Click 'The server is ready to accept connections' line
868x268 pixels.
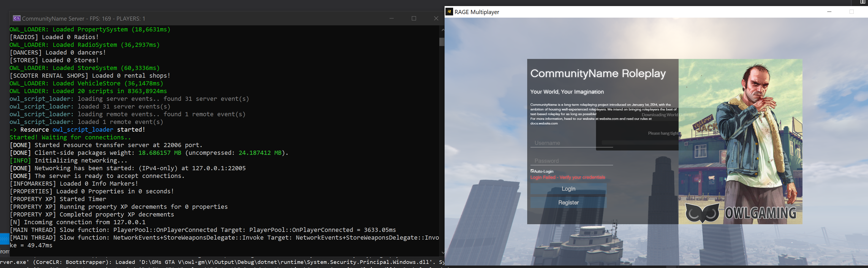97,176
